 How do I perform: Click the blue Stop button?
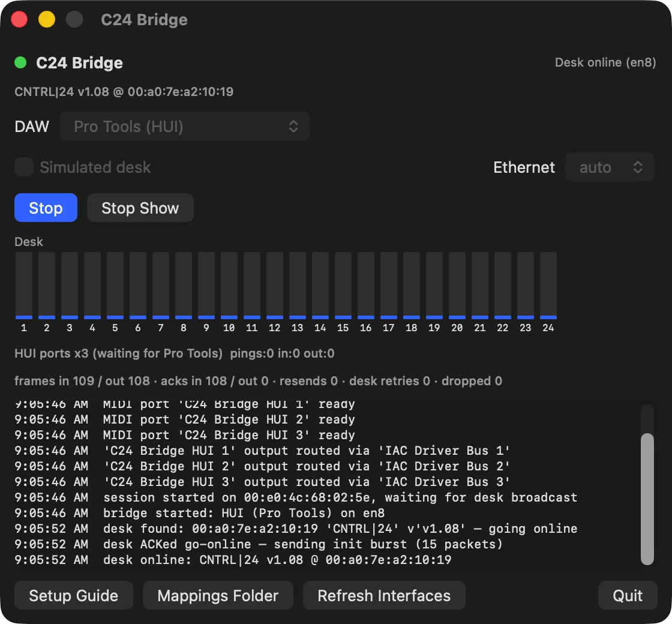pos(46,208)
